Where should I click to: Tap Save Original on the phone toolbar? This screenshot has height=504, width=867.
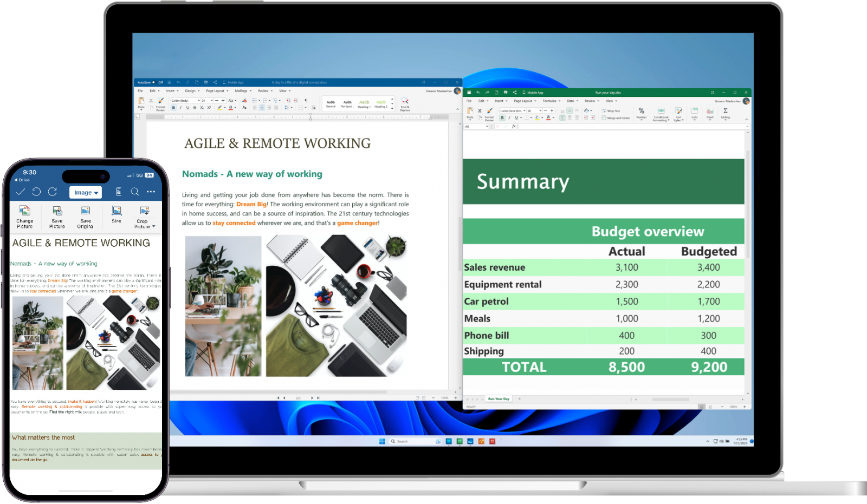point(86,215)
